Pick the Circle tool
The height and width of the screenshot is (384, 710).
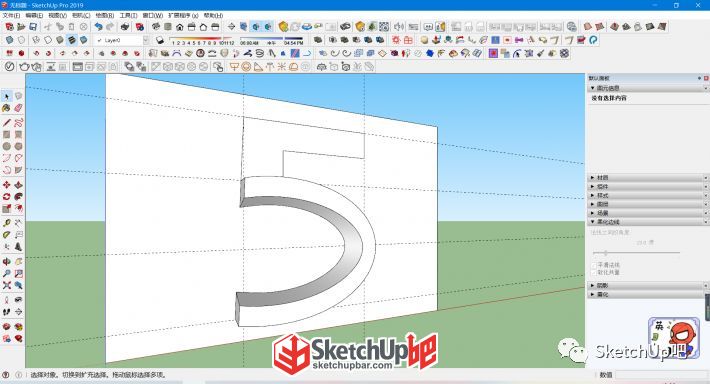[6, 146]
